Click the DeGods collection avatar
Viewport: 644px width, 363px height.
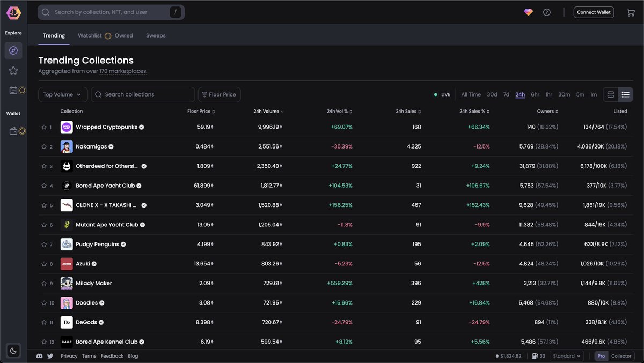click(67, 322)
